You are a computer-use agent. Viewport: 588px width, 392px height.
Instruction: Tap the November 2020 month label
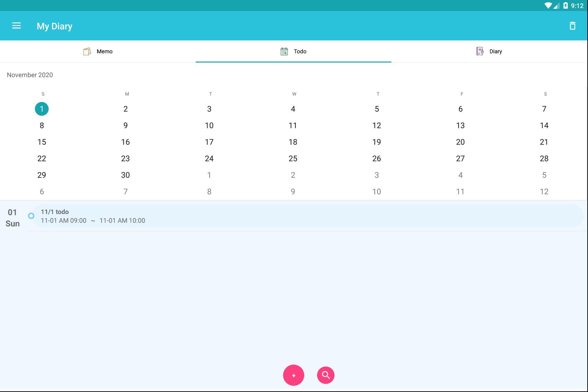[x=30, y=75]
